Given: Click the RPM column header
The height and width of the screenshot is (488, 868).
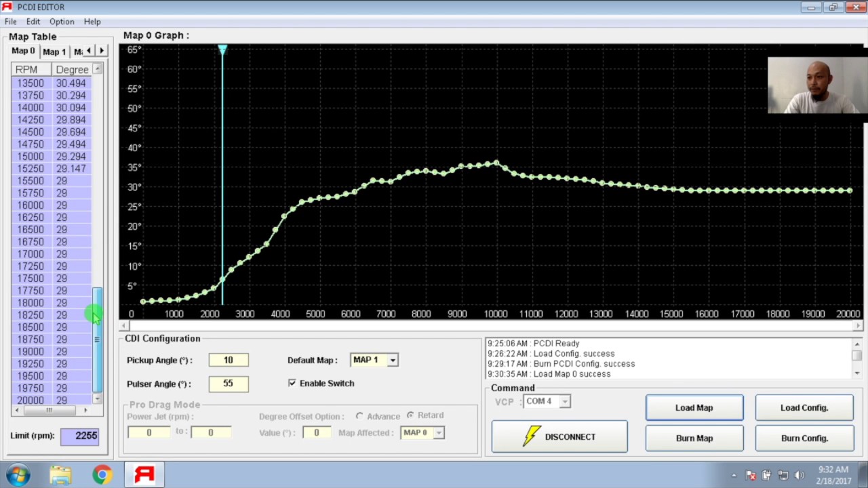Looking at the screenshot, I should pos(31,69).
